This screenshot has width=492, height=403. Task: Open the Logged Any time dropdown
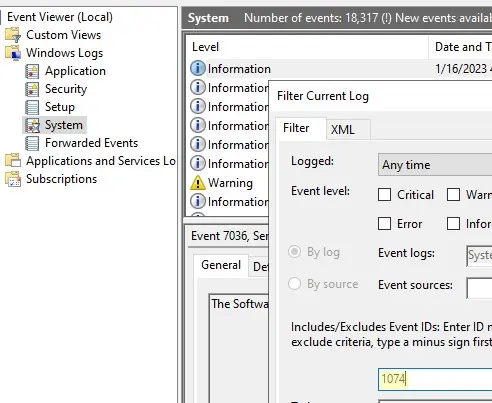[435, 165]
